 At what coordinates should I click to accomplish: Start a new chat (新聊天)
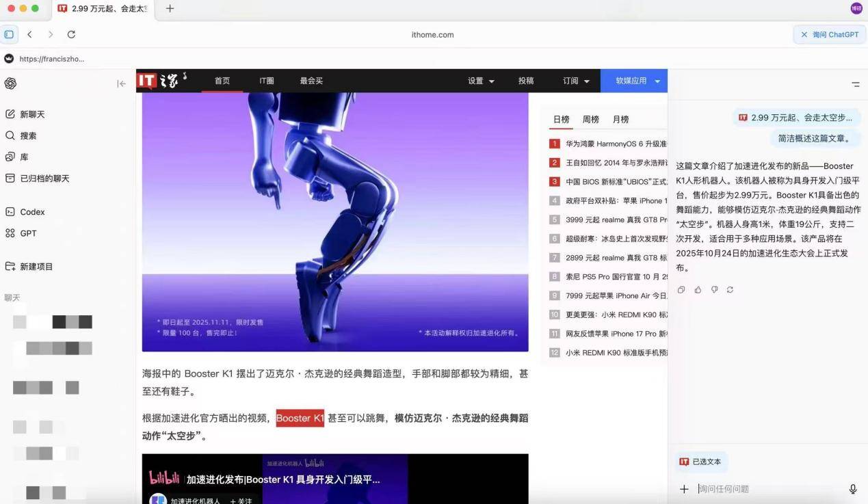tap(32, 114)
